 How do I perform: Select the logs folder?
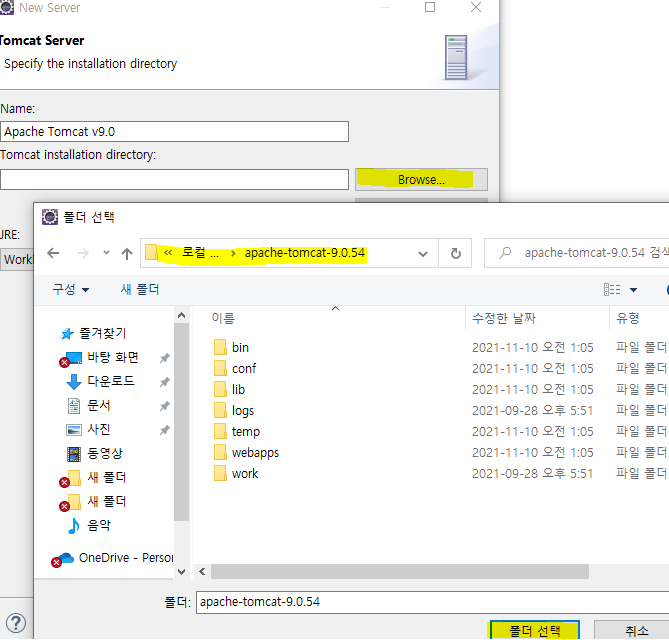click(234, 410)
